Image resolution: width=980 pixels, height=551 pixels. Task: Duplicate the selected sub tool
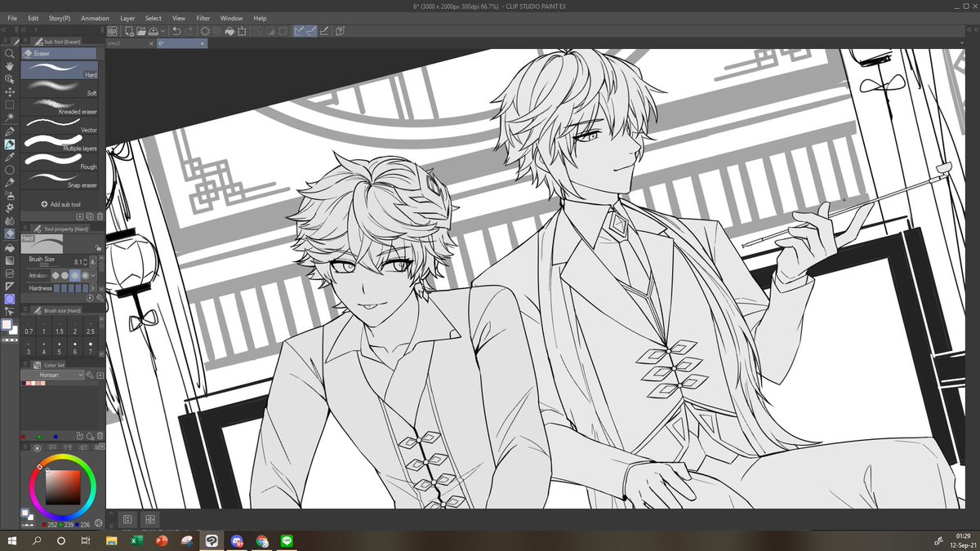(x=90, y=216)
